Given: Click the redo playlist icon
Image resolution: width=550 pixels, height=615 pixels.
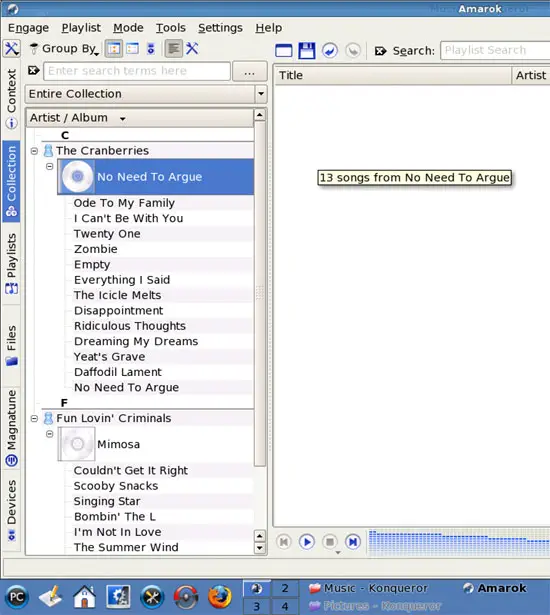Looking at the screenshot, I should click(x=353, y=51).
